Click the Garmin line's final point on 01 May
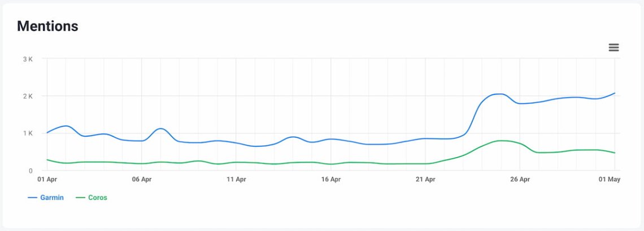This screenshot has width=644, height=231. coord(615,93)
